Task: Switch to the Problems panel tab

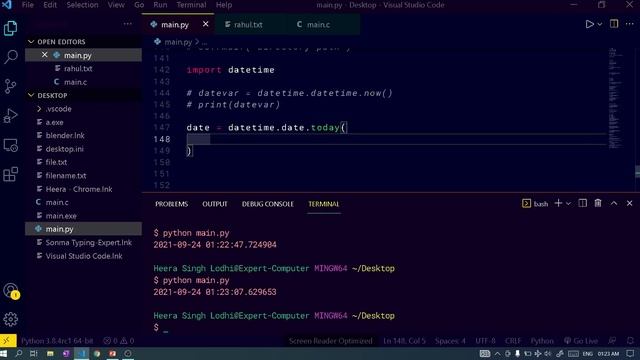Action: point(171,204)
